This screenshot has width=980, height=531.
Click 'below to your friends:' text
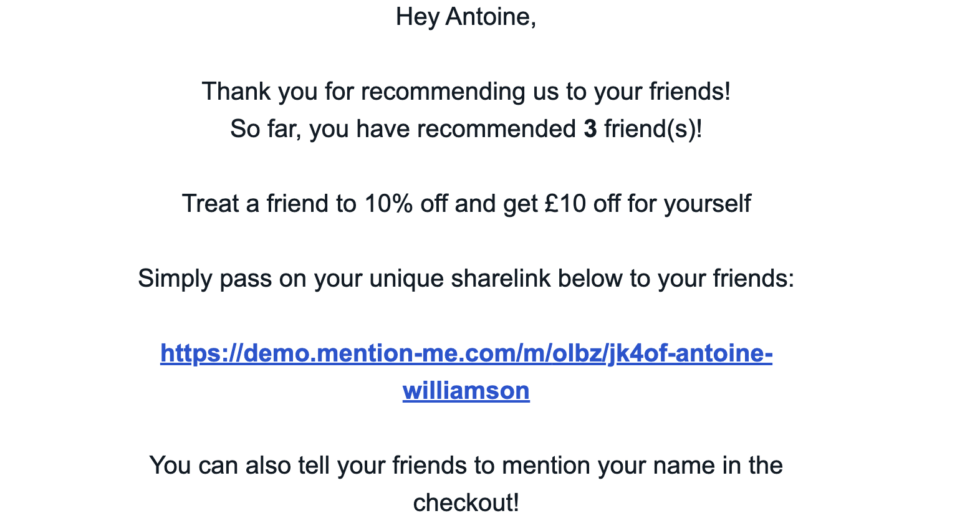(676, 279)
